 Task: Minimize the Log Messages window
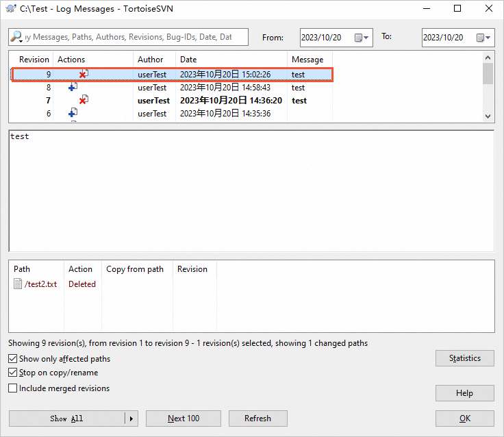pyautogui.click(x=427, y=8)
